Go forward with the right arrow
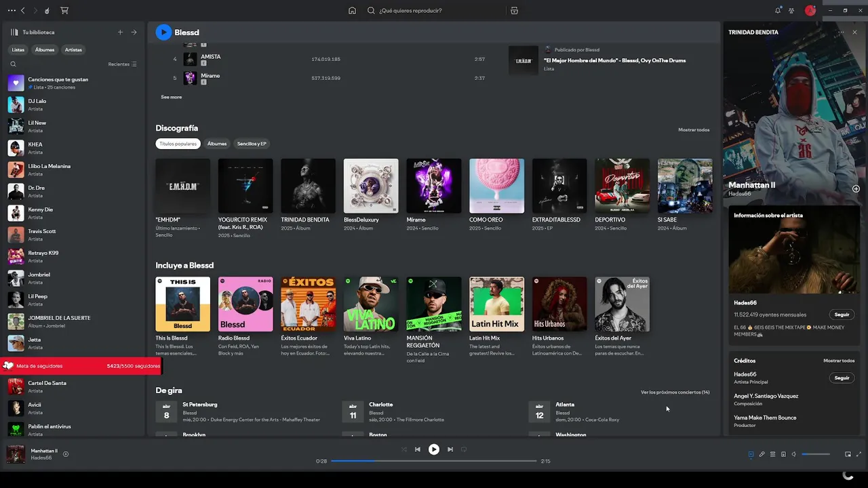 tap(35, 11)
